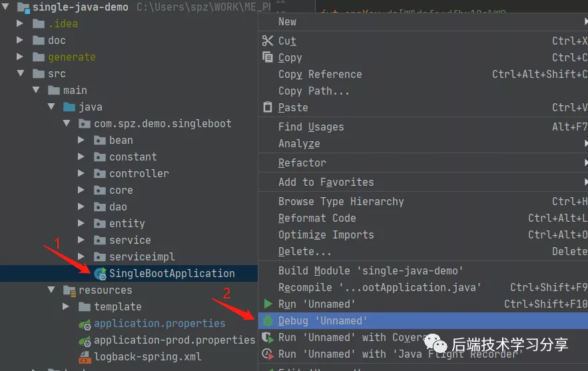
Task: Click the .idea folder icon
Action: point(38,23)
